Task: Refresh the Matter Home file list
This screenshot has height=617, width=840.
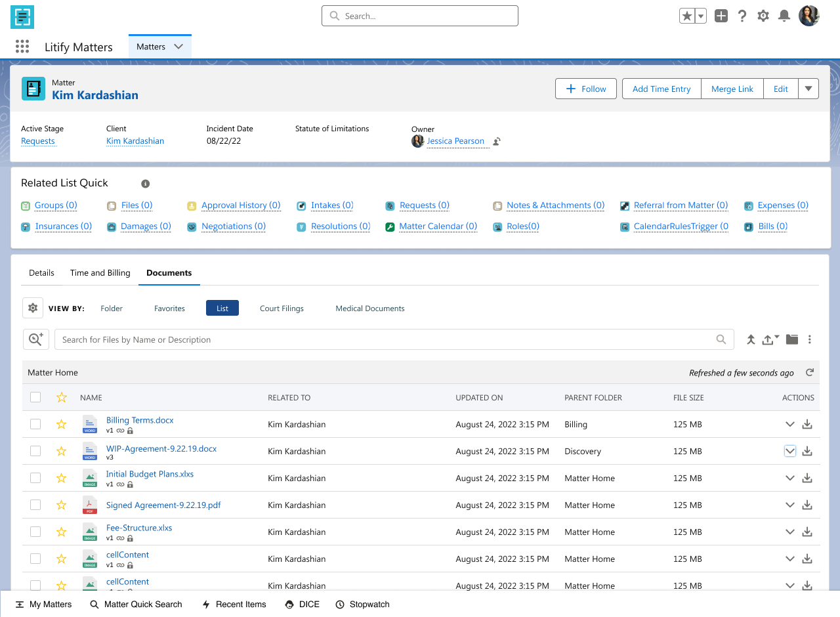Action: (810, 372)
